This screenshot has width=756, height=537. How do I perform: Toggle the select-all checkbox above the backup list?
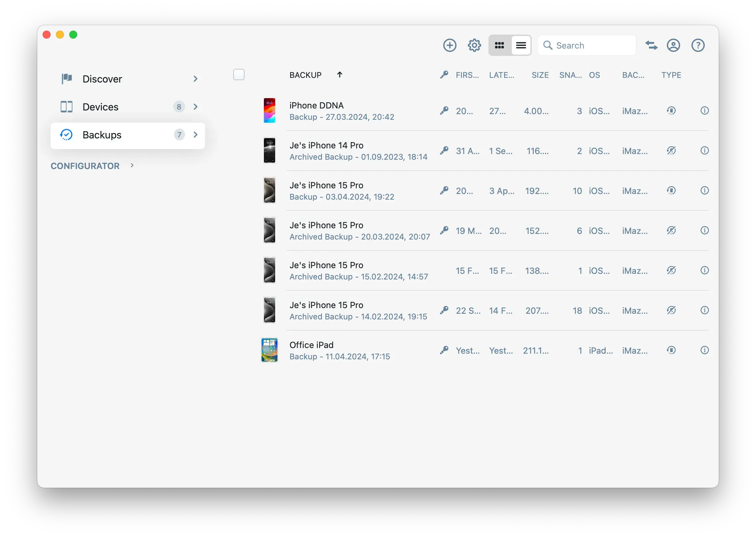click(x=239, y=75)
